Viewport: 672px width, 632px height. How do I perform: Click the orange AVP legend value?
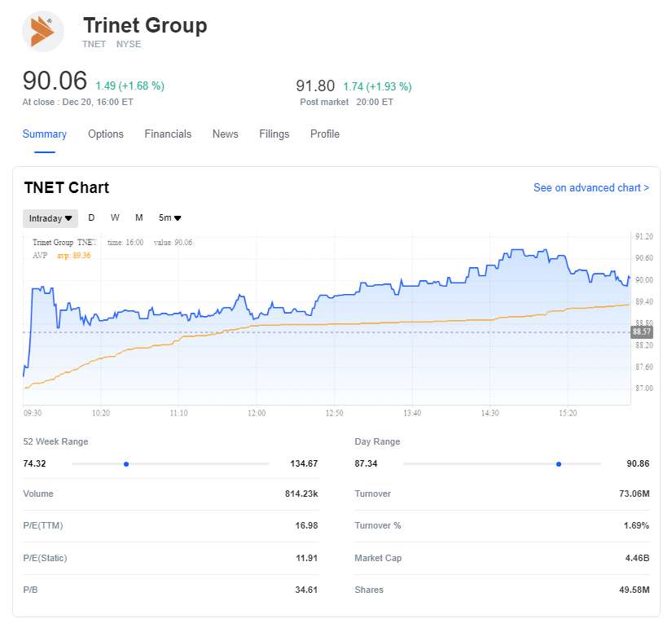81,255
